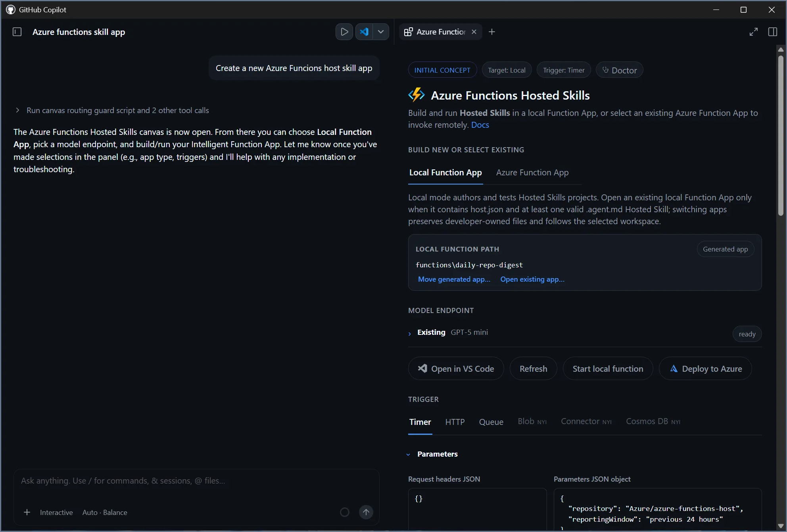
Task: Click the run play icon button
Action: point(344,32)
